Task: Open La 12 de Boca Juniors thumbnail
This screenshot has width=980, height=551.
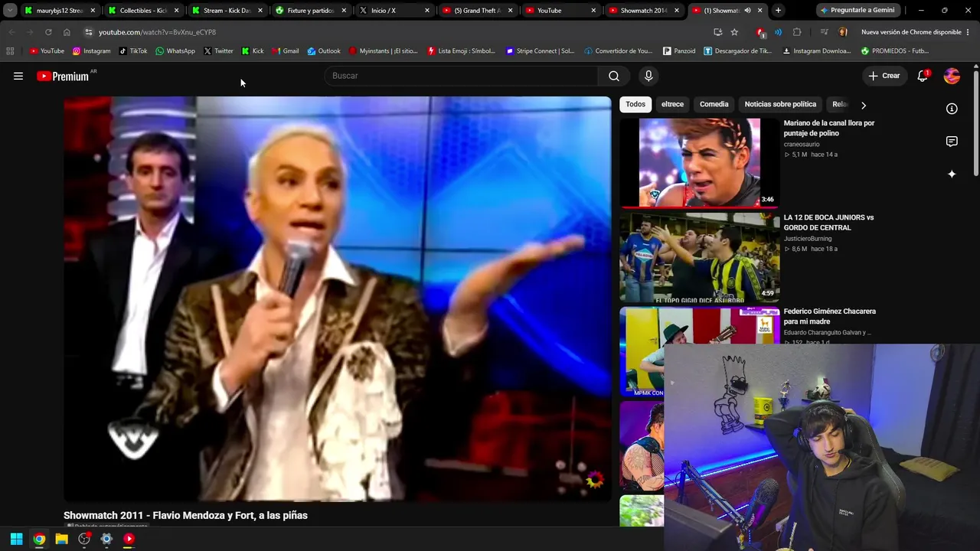Action: tap(700, 257)
